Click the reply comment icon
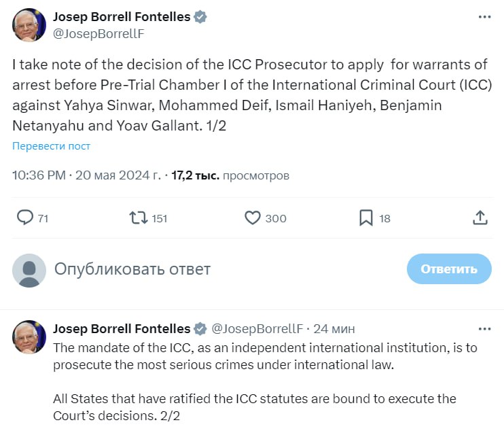 tap(25, 218)
